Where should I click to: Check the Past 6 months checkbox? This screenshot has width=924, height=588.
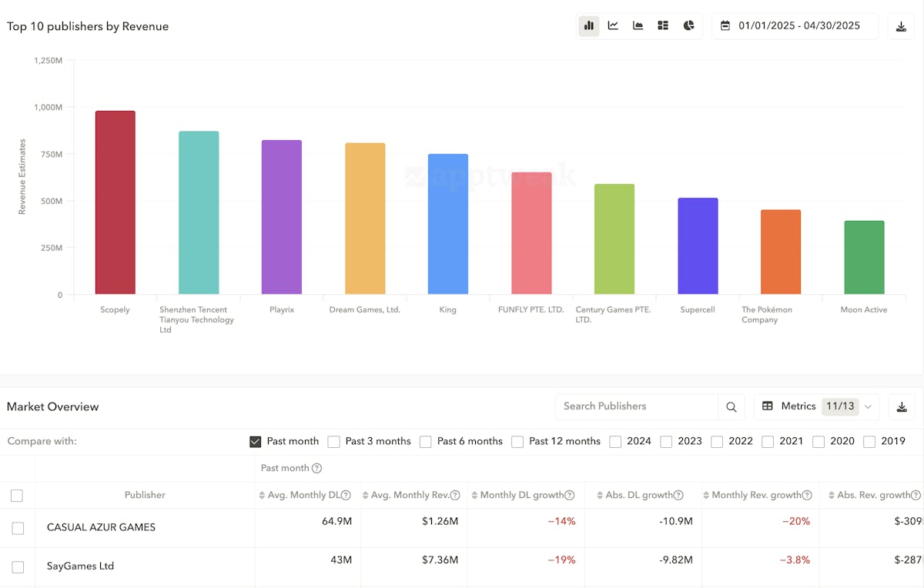point(426,442)
